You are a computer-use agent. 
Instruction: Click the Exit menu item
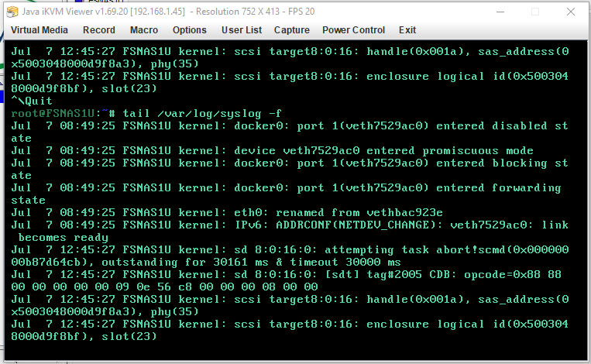407,30
